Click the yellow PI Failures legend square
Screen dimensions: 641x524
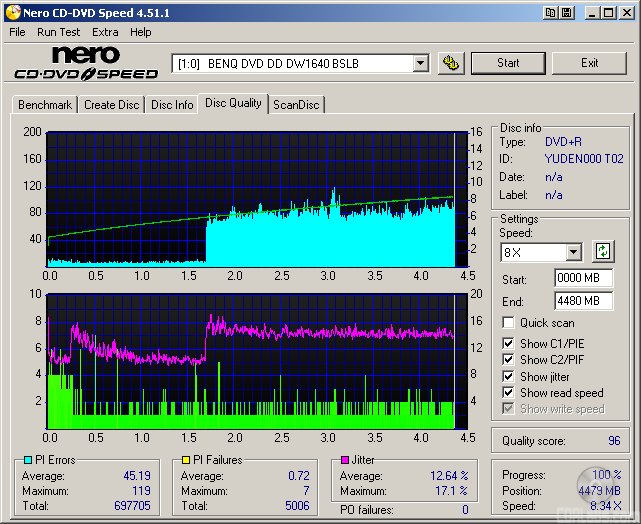(x=185, y=460)
